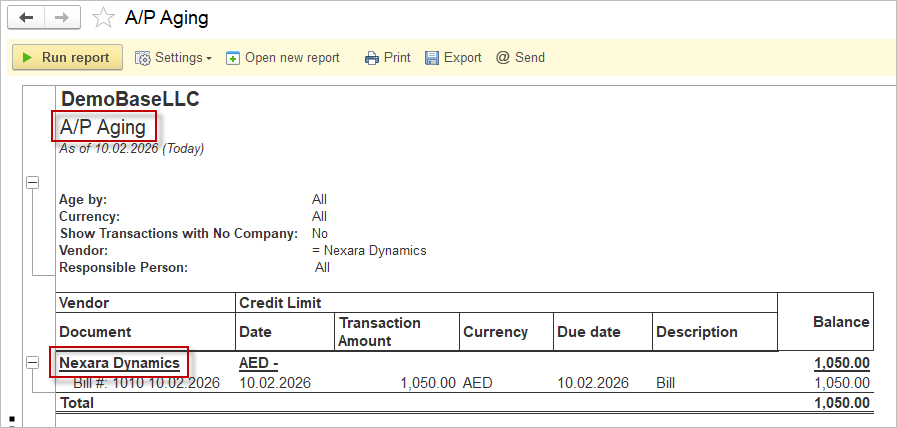Click the back navigation arrow
Image resolution: width=897 pixels, height=428 pixels.
pyautogui.click(x=27, y=18)
